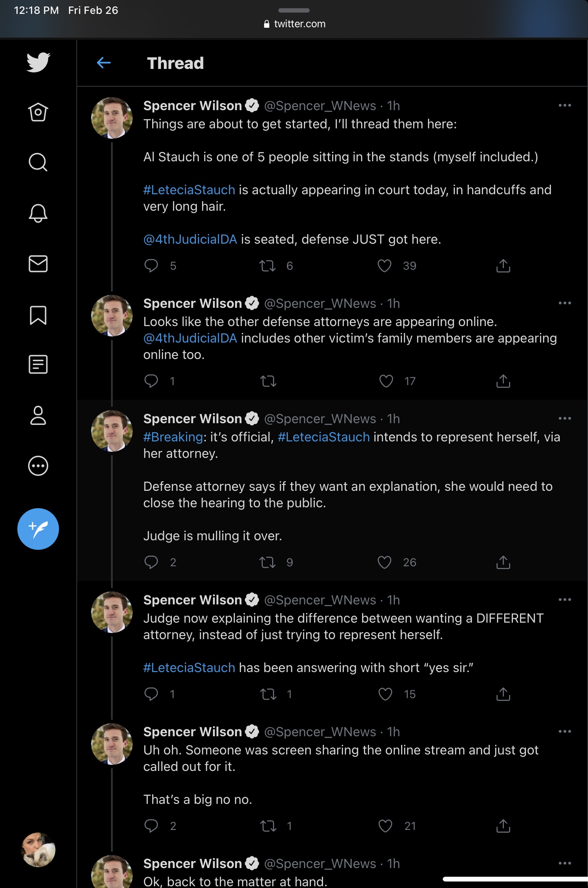Open Twitter Home from the sidebar

coord(38,112)
